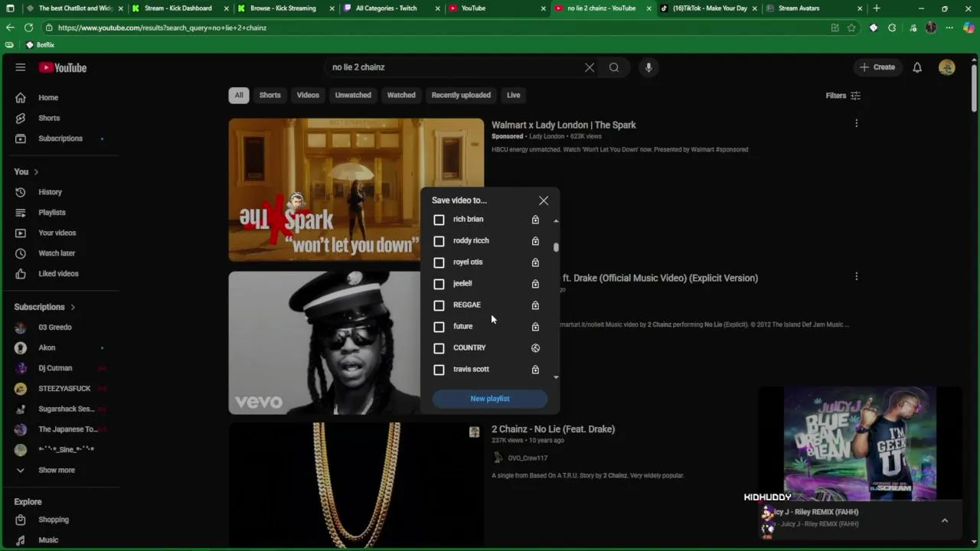This screenshot has width=980, height=551.
Task: Click playlist list scroll-down arrow
Action: 556,377
